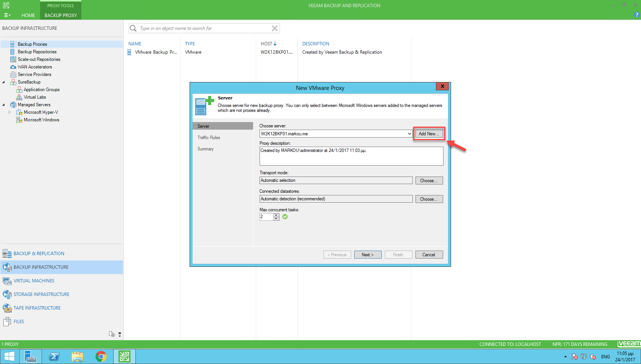The height and width of the screenshot is (364, 641).
Task: Click the Backup & Replication view icon
Action: coord(7,254)
